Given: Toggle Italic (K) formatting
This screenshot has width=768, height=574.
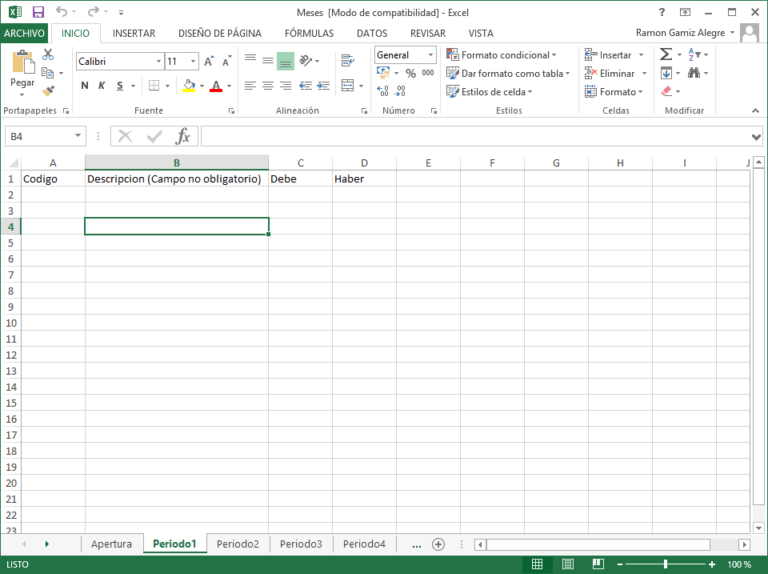Looking at the screenshot, I should [101, 86].
